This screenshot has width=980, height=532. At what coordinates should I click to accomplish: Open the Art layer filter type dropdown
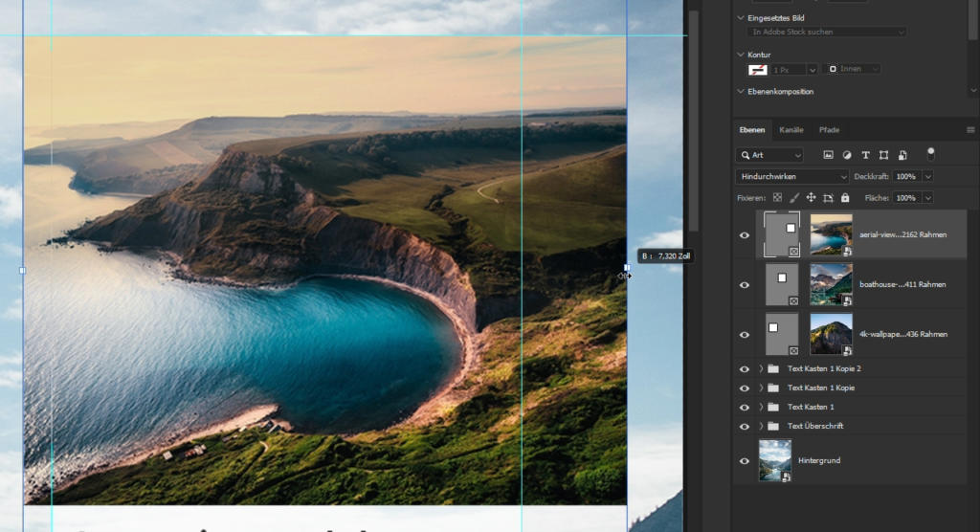tap(770, 155)
